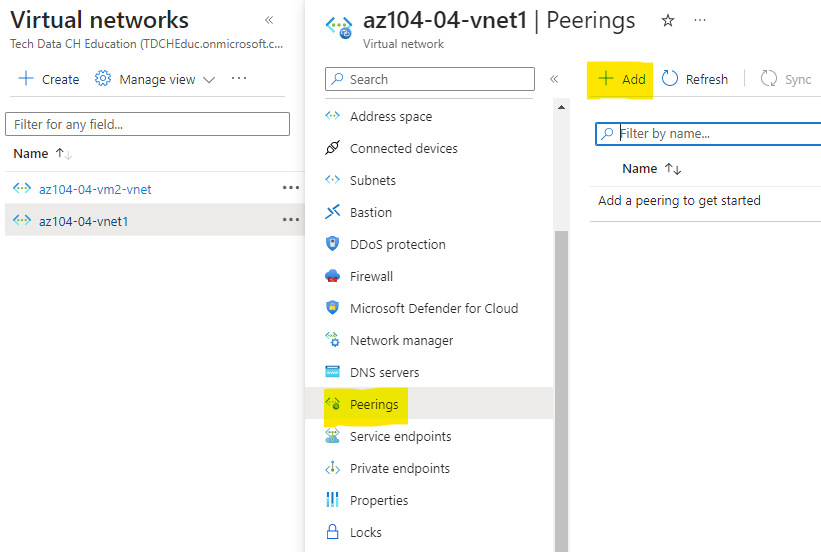821x552 pixels.
Task: Click the Bastion icon
Action: pos(332,212)
